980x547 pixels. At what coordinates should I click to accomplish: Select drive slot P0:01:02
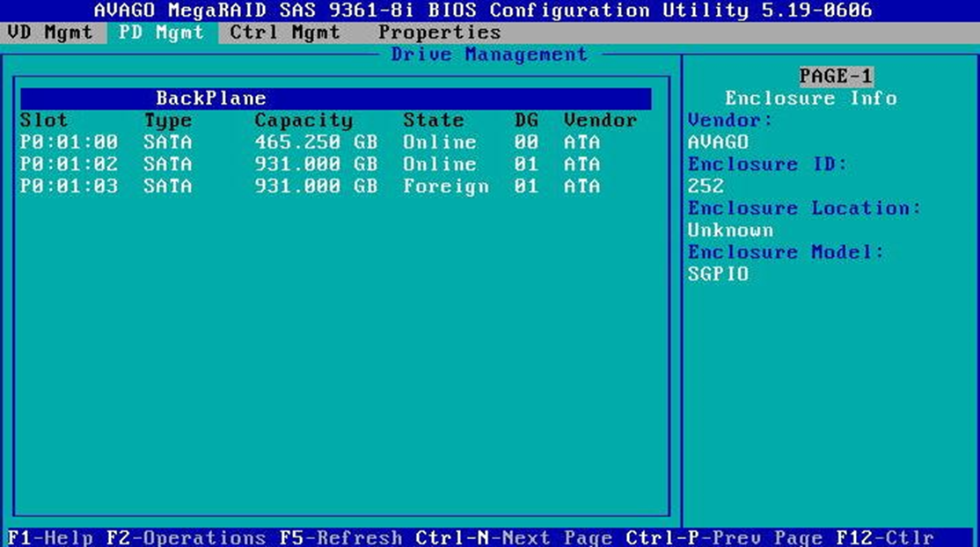[69, 164]
